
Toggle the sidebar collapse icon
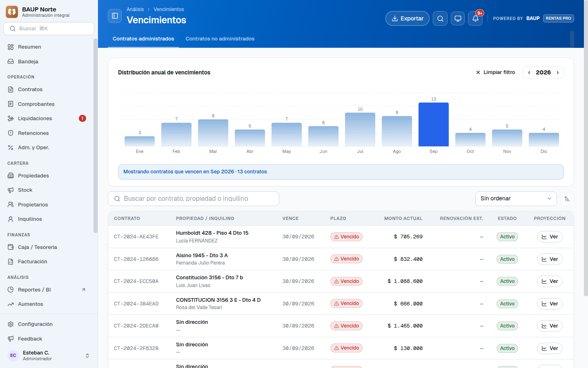[115, 16]
